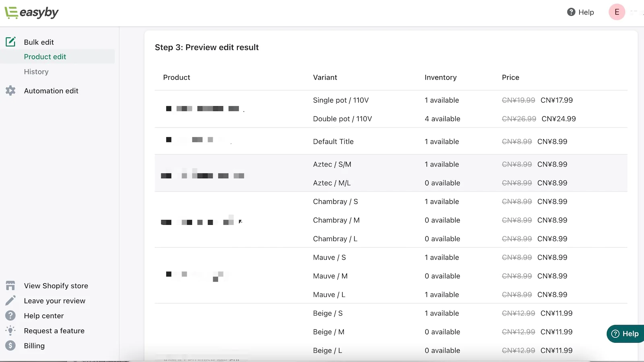644x362 pixels.
Task: Click inventory for Aztec / M/L row
Action: (442, 183)
